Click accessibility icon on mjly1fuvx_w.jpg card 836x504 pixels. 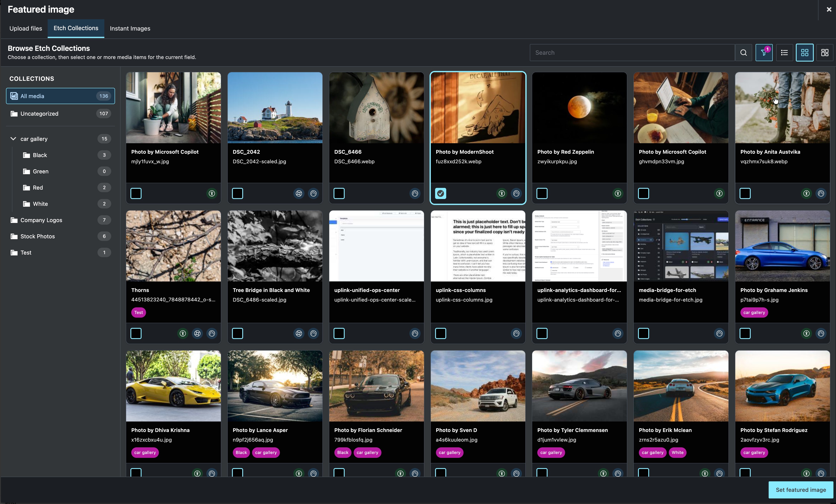click(212, 193)
